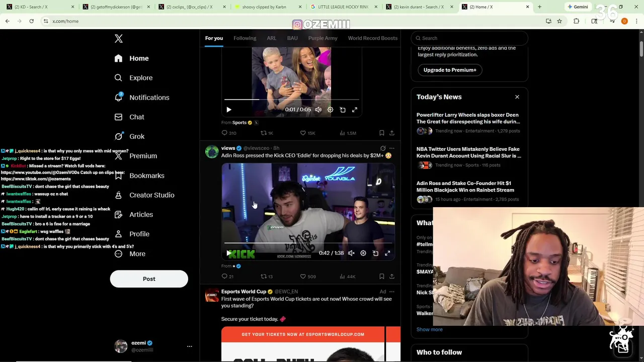Repost the views post with 13 reposts
This screenshot has width=644, height=362.
pos(267,277)
